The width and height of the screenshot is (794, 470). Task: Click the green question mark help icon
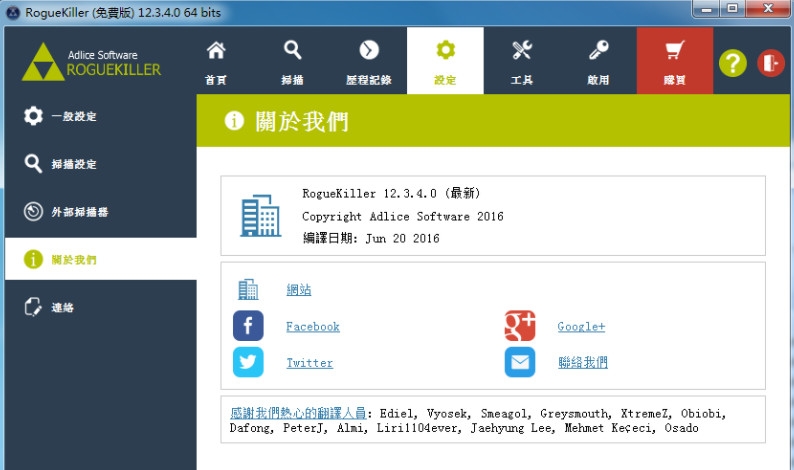732,63
